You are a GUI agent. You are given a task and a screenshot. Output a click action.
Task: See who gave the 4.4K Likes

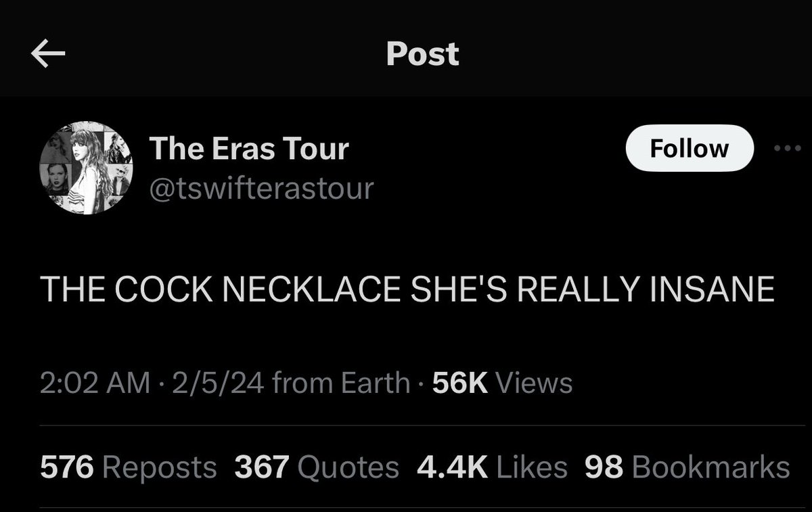492,467
